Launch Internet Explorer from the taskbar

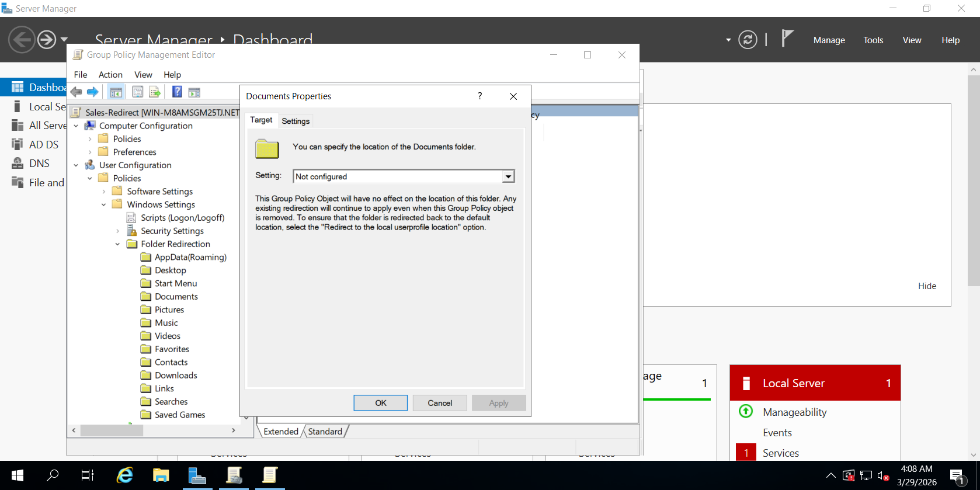click(124, 475)
